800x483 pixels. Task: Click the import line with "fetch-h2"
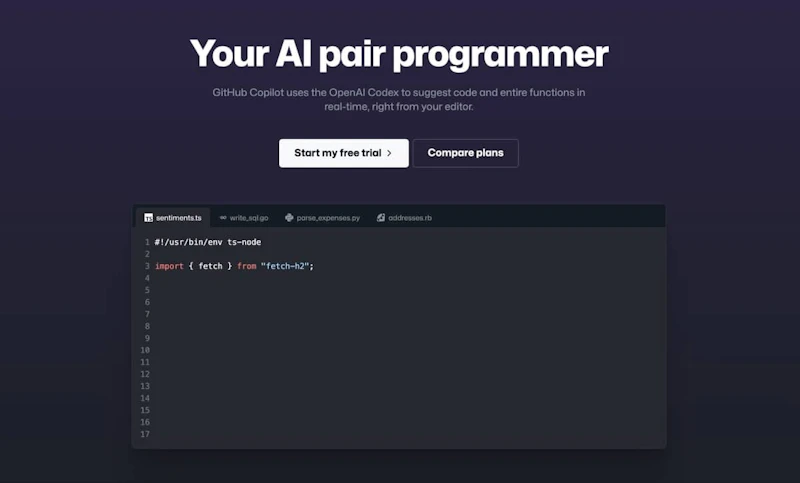click(x=234, y=266)
